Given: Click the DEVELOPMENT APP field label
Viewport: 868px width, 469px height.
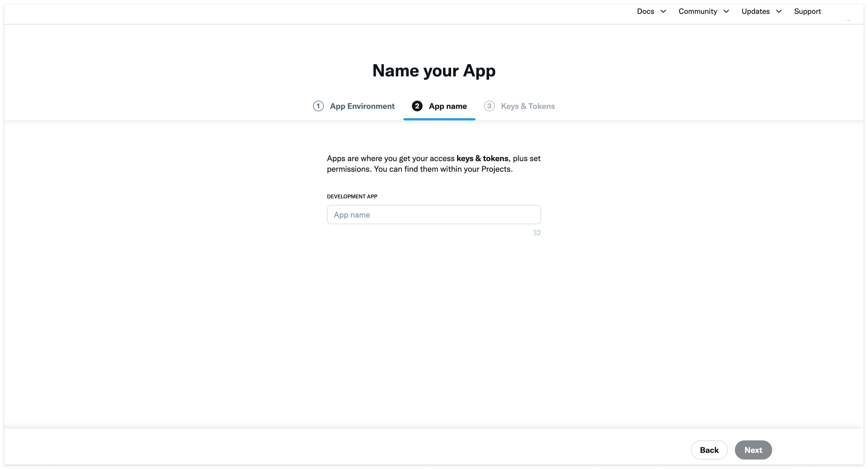Looking at the screenshot, I should pyautogui.click(x=352, y=196).
